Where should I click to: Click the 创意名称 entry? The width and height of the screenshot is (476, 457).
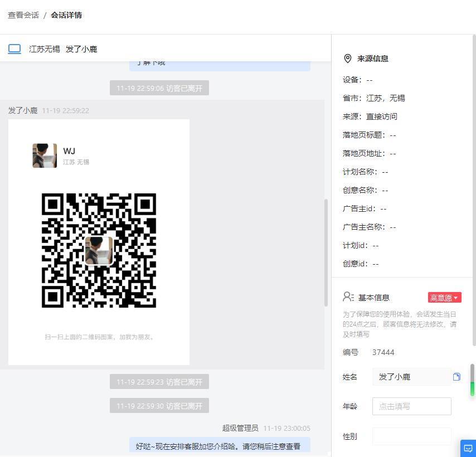(365, 190)
